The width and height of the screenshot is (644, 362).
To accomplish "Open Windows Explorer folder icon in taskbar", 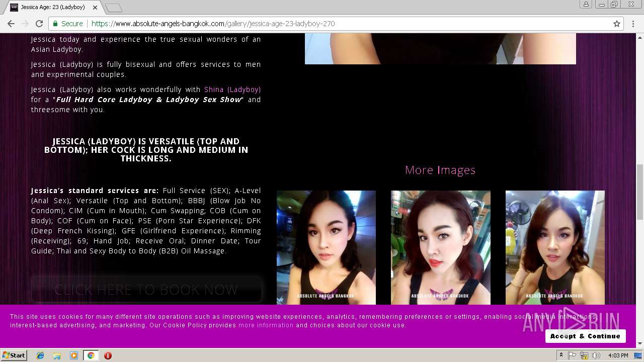I will 57,355.
